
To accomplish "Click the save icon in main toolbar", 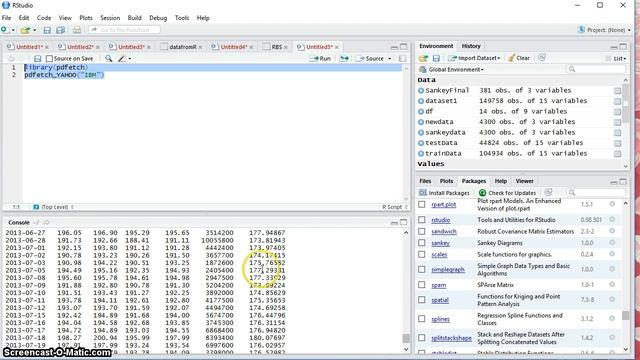I will click(x=47, y=30).
